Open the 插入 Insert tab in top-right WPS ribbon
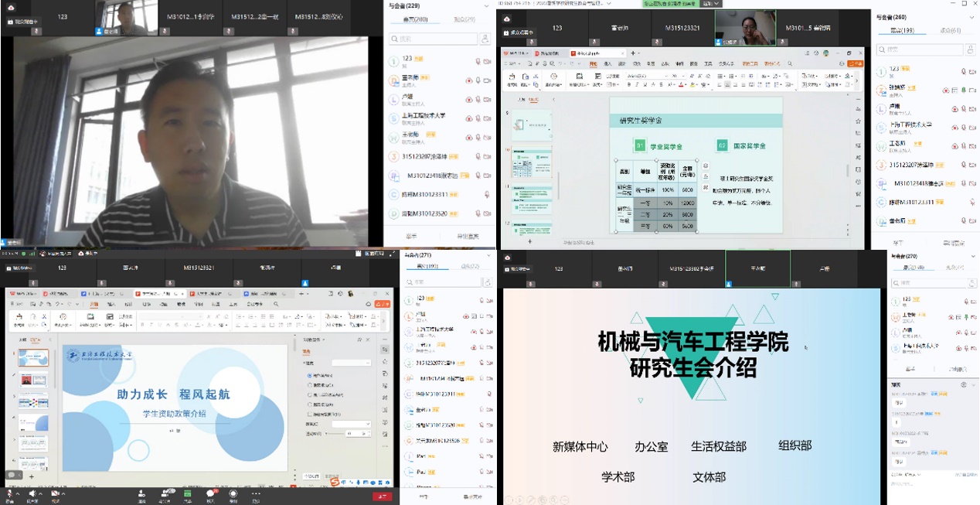 pyautogui.click(x=607, y=64)
